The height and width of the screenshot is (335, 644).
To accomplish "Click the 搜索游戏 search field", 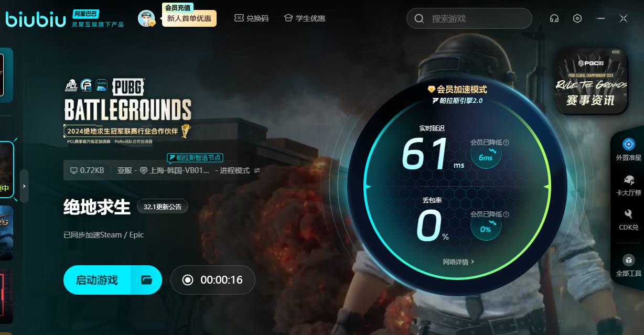I will (x=469, y=18).
